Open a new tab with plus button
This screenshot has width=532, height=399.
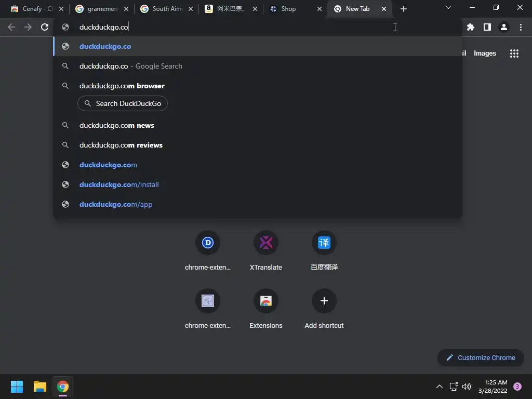(403, 9)
